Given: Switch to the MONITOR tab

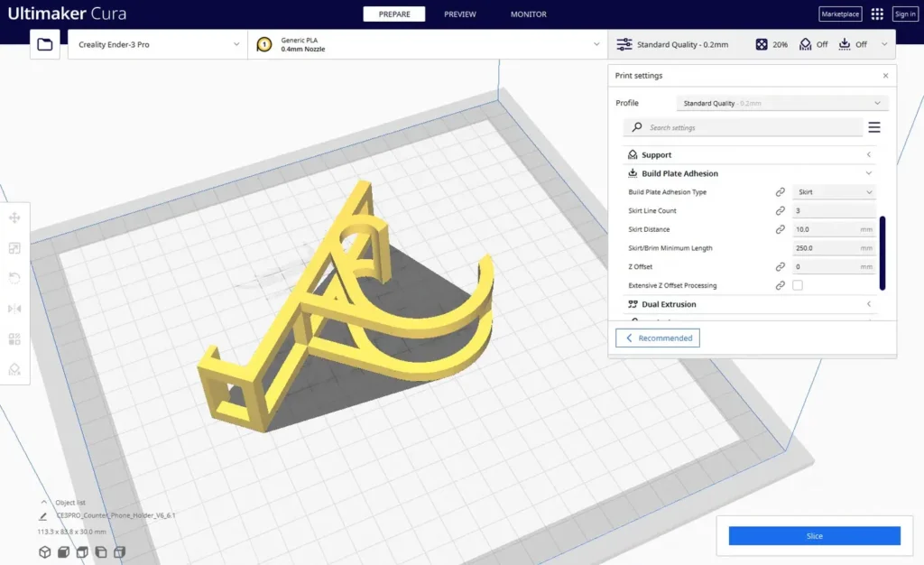Looking at the screenshot, I should 529,14.
